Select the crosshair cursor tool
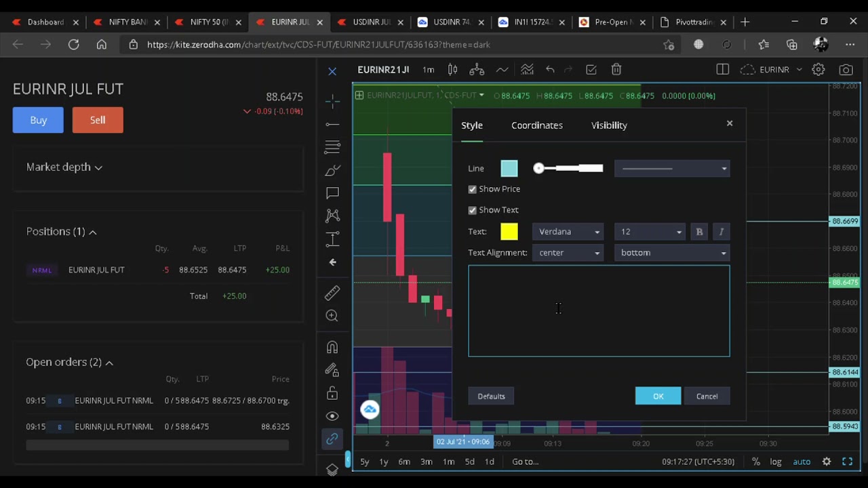Viewport: 868px width, 488px height. [x=332, y=101]
